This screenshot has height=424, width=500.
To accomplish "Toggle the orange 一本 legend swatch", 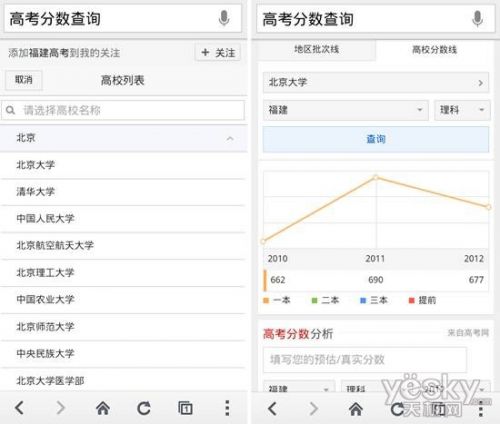I will 266,300.
